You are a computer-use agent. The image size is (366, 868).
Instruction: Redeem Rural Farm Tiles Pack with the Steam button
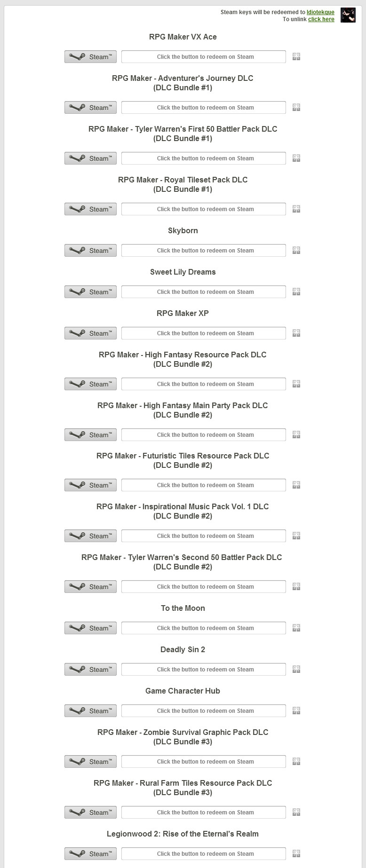[x=90, y=812]
